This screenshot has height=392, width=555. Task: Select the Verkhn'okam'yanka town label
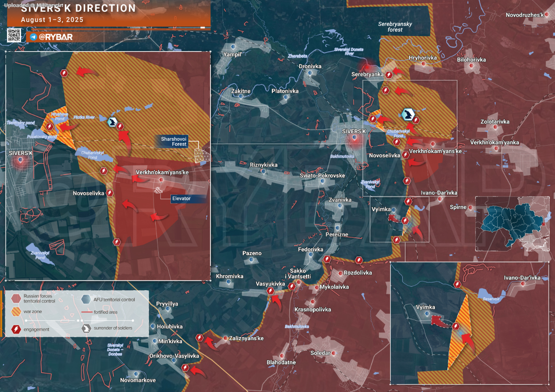coord(494,143)
